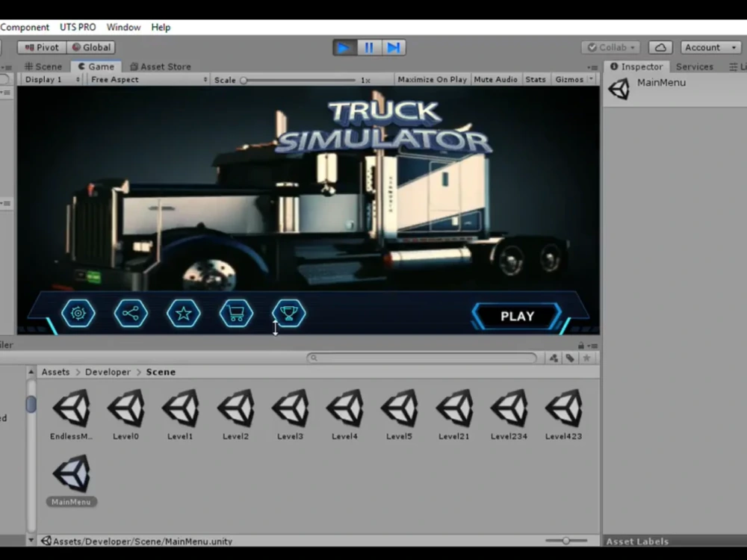The image size is (747, 560).
Task: Open the UTS PRO menu
Action: point(78,27)
